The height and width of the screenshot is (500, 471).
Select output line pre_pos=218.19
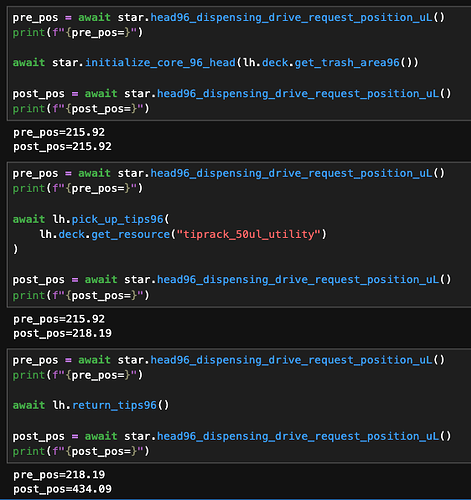point(59,474)
